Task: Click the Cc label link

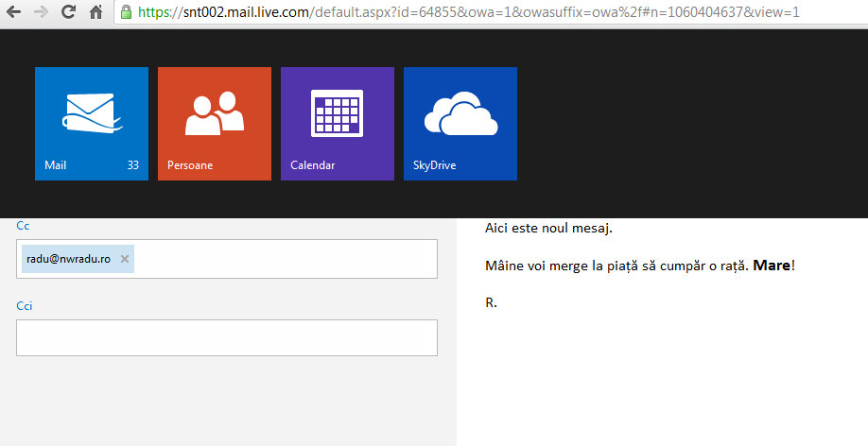Action: coord(23,225)
